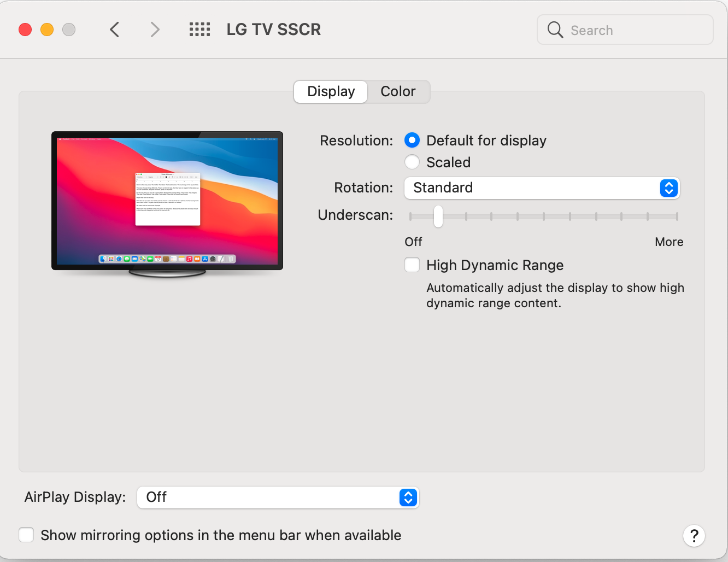Click the Rotation dropdown stepper arrows
This screenshot has height=562, width=728.
coord(668,188)
